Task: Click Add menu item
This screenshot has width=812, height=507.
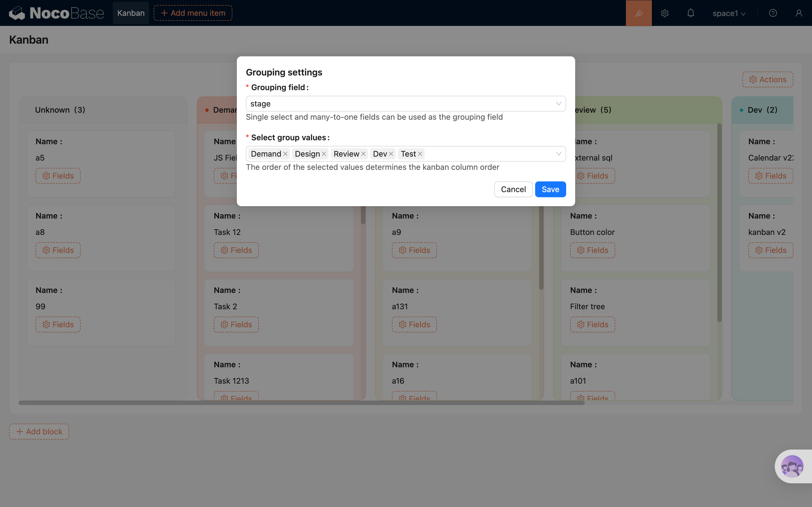Action: point(193,13)
